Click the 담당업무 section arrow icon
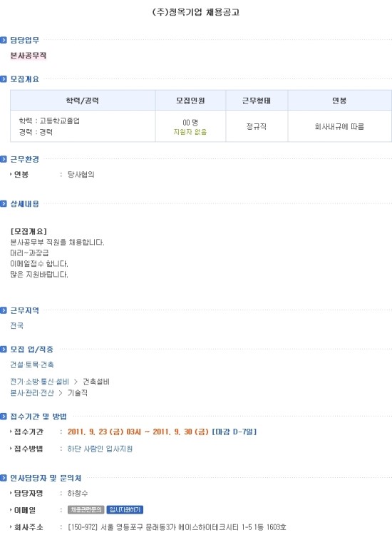Image resolution: width=392 pixels, height=545 pixels. [4, 40]
